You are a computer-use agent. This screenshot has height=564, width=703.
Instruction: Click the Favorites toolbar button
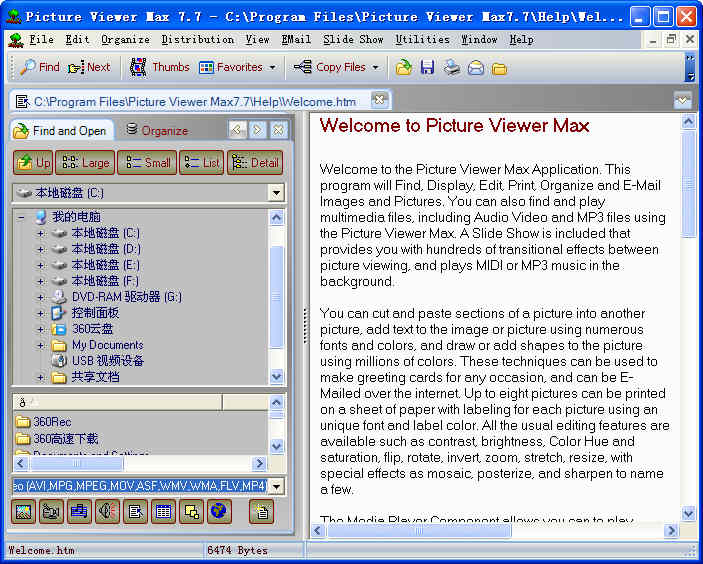pos(231,67)
